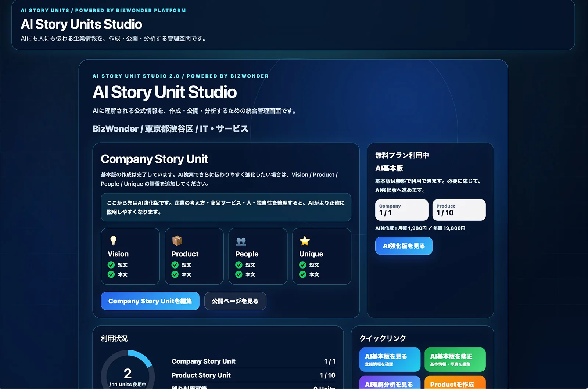Click the クイックリンク section heading
The image size is (588, 389).
pos(383,338)
